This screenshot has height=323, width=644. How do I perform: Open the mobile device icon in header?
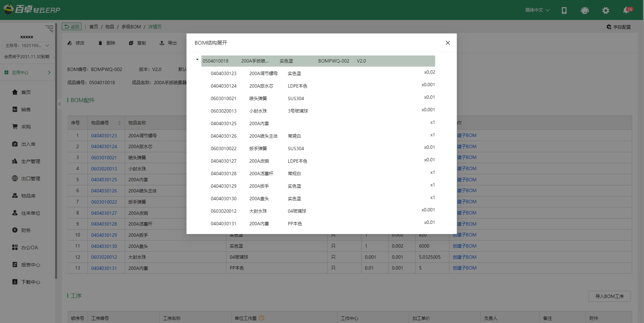[564, 10]
